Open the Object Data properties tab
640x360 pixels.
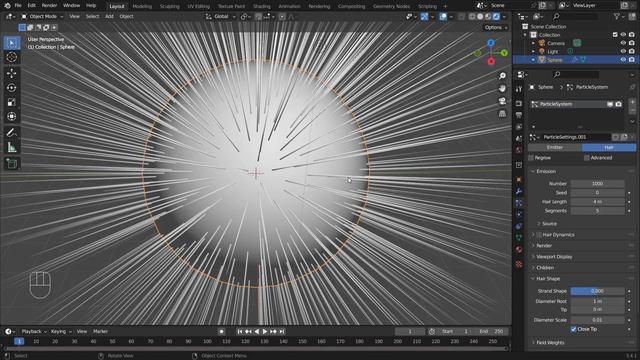[x=519, y=238]
